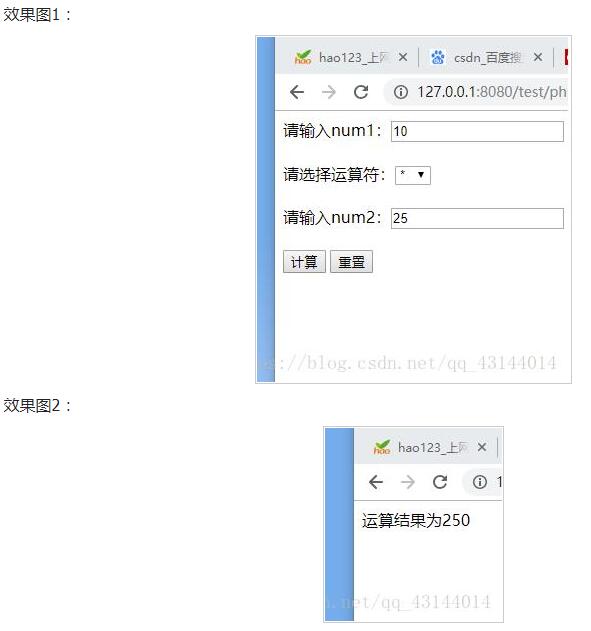Image resolution: width=591 pixels, height=631 pixels.
Task: Click forward arrow in first browser window
Action: (x=329, y=92)
